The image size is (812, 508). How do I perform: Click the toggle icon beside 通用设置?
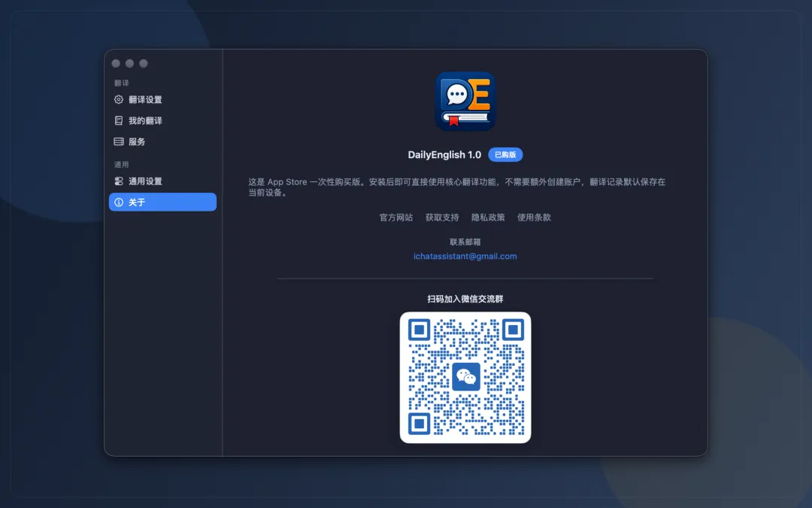pos(119,181)
